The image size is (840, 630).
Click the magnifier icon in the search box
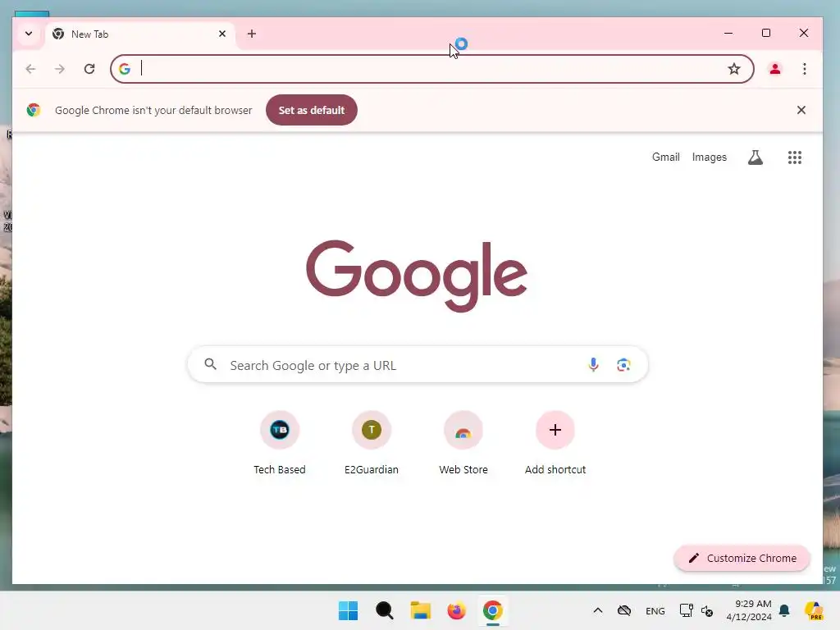tap(211, 364)
